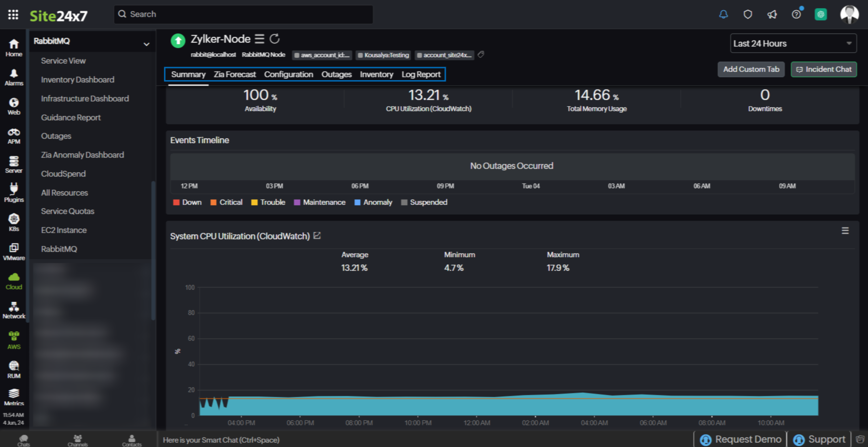This screenshot has height=447, width=868.
Task: Click inside the Smart Chat input field
Action: pos(291,440)
